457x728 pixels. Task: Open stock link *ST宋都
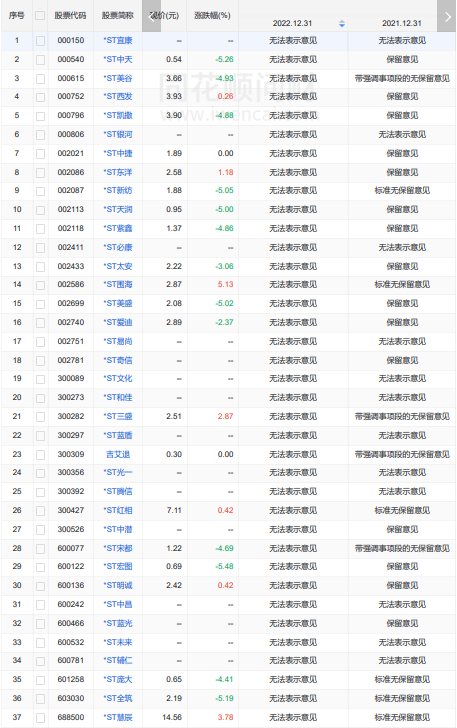click(118, 548)
